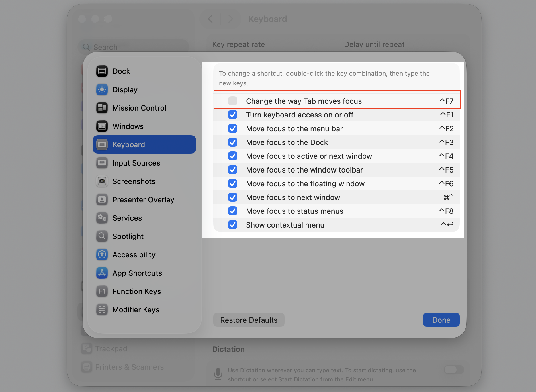Click the ^F8 status menus shortcut
Image resolution: width=536 pixels, height=392 pixels.
pyautogui.click(x=446, y=211)
